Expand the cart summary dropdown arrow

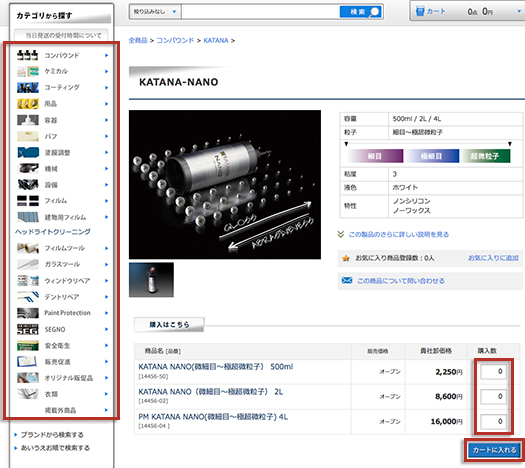[519, 12]
